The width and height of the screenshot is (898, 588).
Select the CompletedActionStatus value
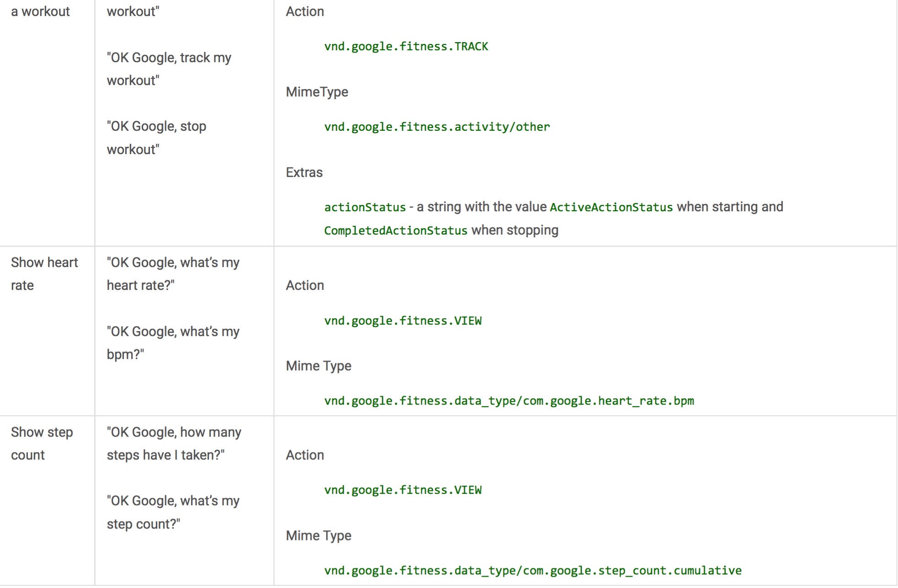396,230
